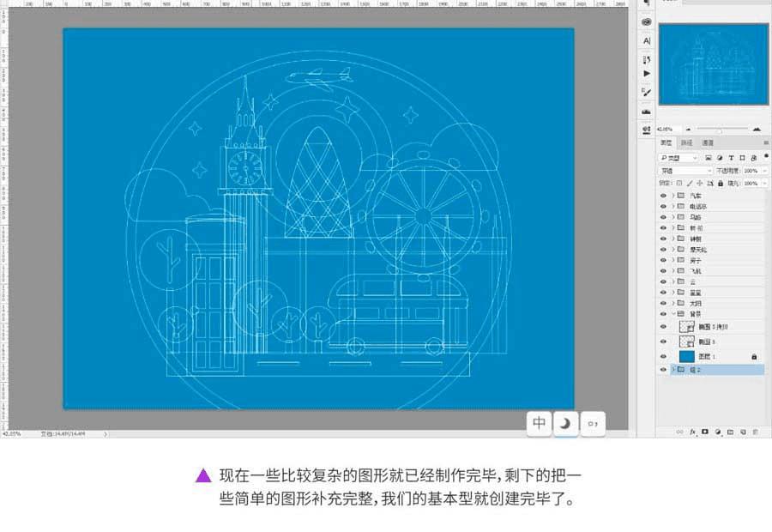
Task: Hide the 飞机 group eye icon
Action: [663, 271]
